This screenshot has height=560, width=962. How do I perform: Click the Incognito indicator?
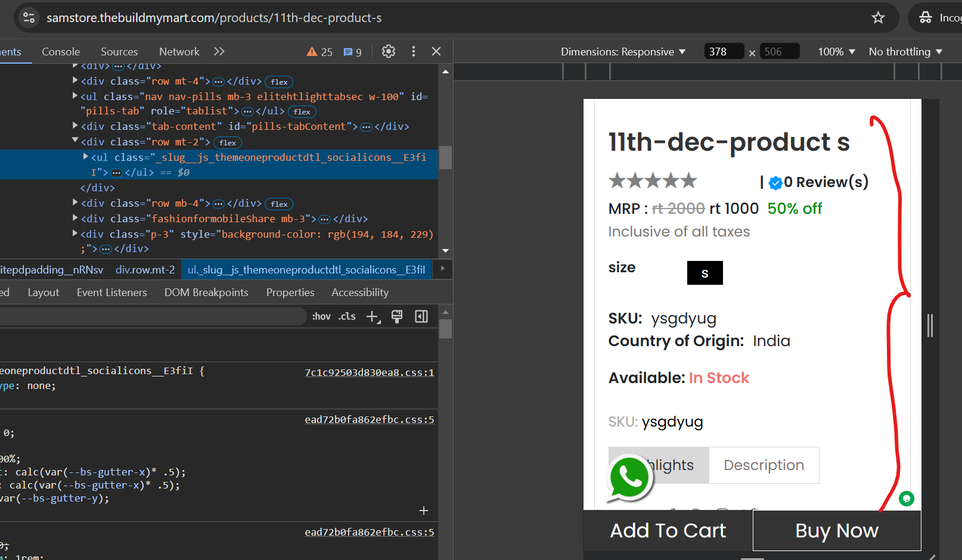click(x=939, y=18)
